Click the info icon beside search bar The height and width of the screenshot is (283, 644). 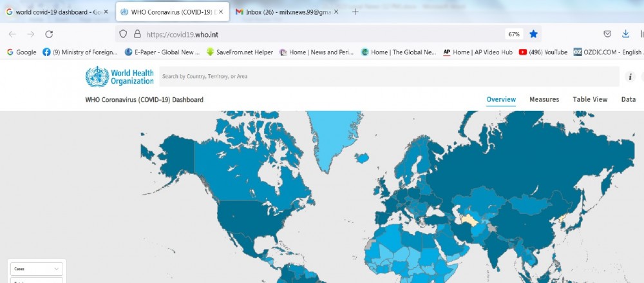(x=630, y=77)
